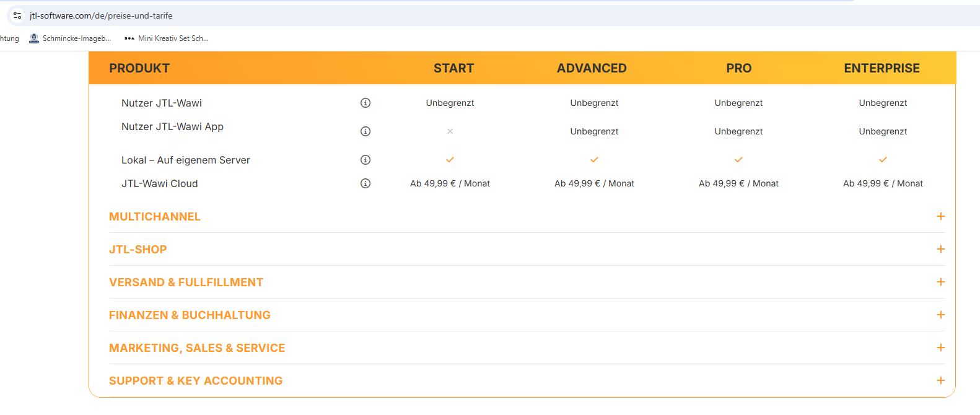Screen dimensions: 980x415
Task: Select the ADVANCED plan column header
Action: click(592, 68)
